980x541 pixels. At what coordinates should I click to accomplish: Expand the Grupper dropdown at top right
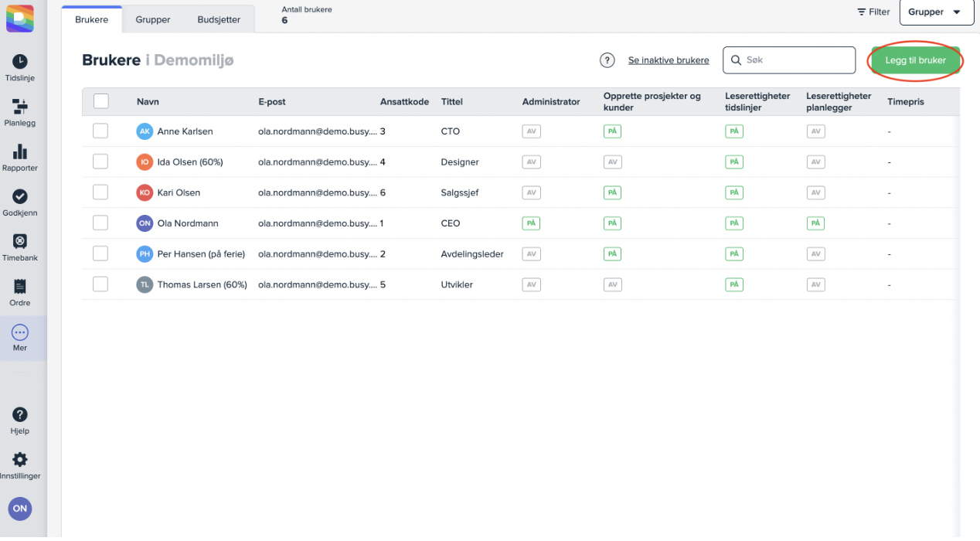click(x=936, y=12)
